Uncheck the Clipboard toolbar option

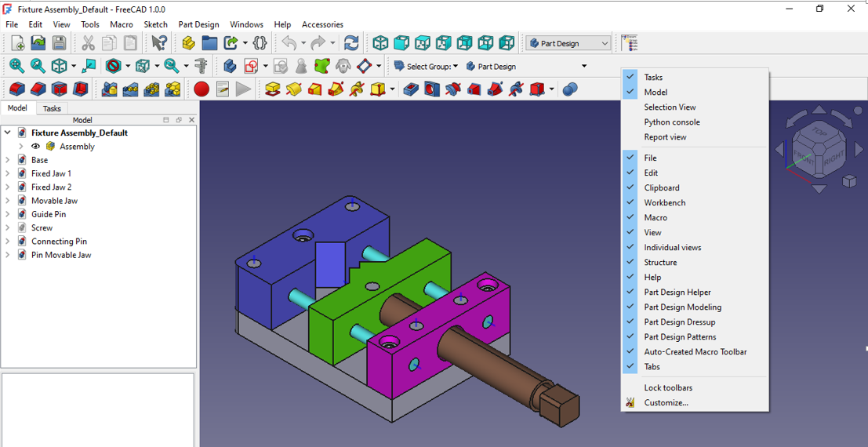pos(661,188)
